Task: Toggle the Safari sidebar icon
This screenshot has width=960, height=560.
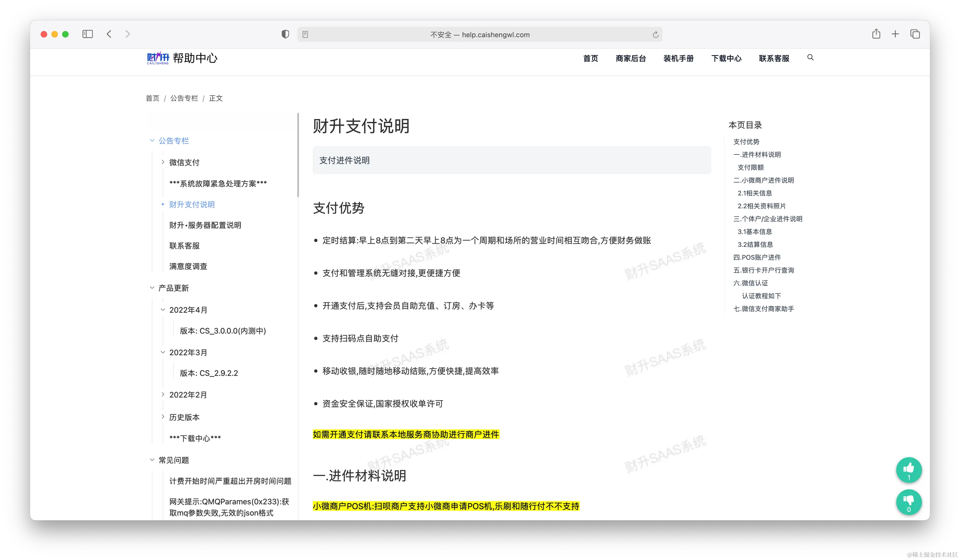Action: click(x=88, y=34)
